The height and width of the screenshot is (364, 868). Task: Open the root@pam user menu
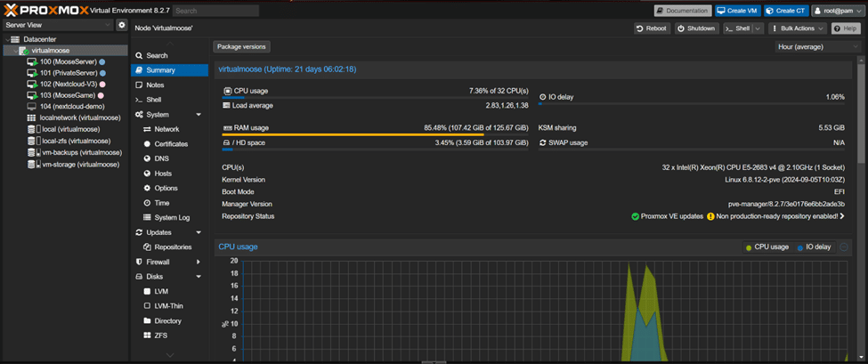point(838,11)
